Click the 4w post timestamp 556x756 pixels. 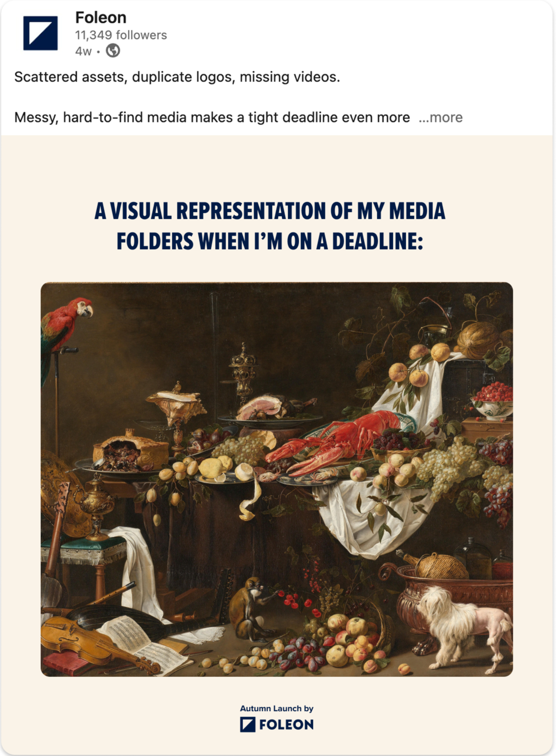83,51
